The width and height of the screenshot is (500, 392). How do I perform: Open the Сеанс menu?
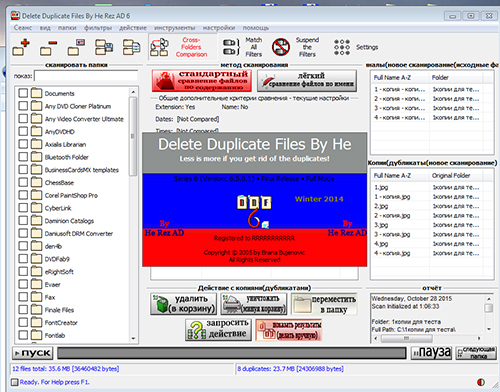[x=23, y=28]
